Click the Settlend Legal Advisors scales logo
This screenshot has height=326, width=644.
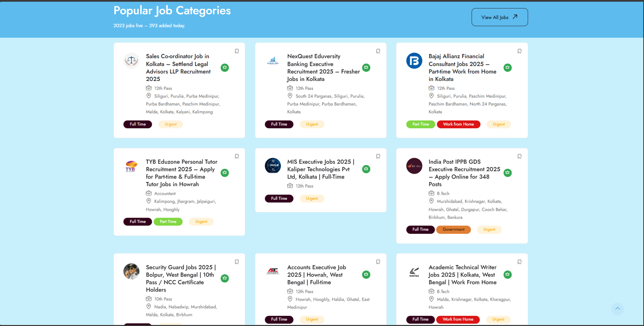131,61
